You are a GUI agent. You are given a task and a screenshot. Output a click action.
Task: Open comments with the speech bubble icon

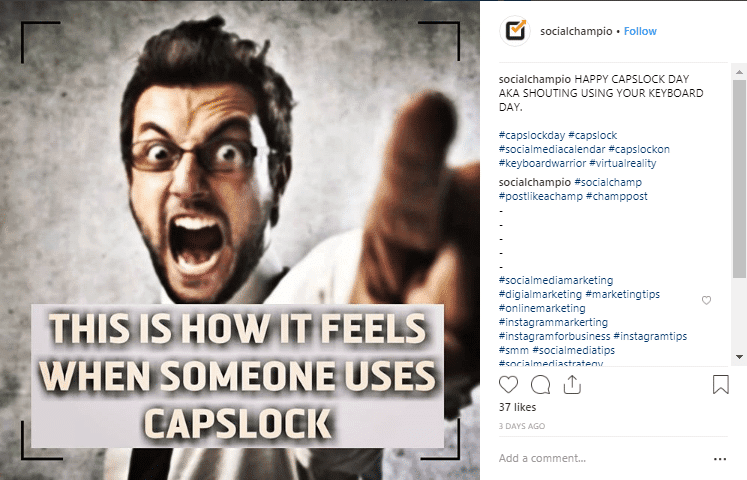tap(540, 385)
